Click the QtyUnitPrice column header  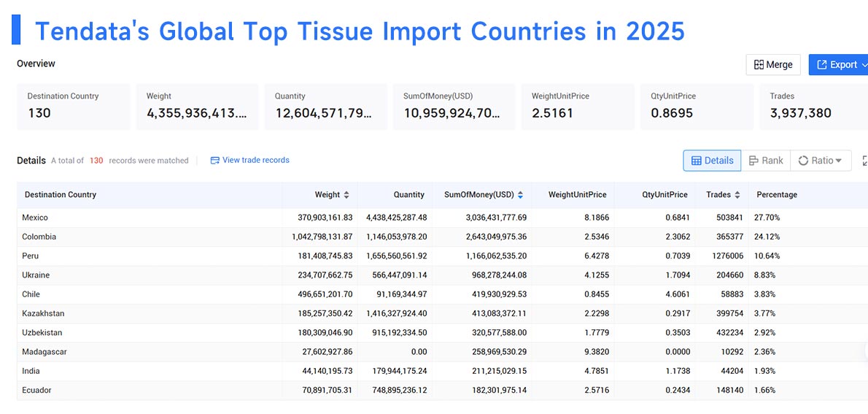click(664, 194)
